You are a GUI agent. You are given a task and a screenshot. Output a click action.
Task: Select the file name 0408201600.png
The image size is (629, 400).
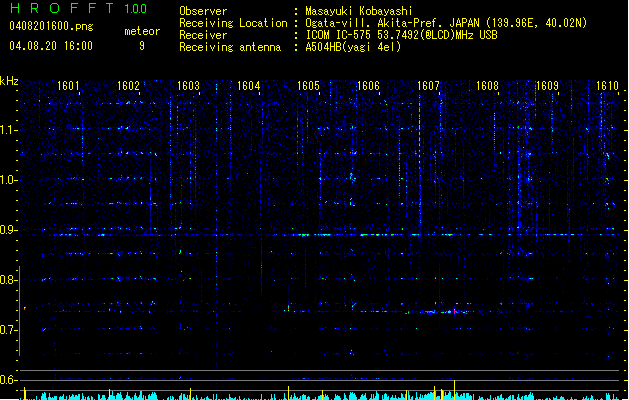point(51,26)
